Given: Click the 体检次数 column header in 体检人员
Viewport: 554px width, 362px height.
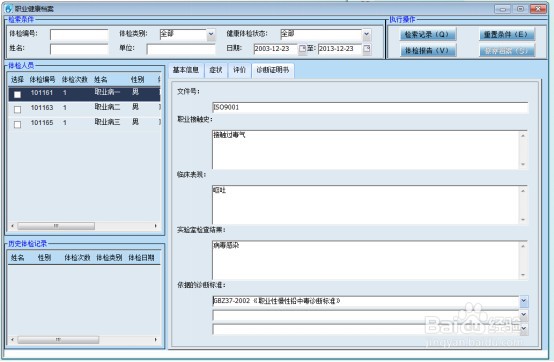Looking at the screenshot, I should (75, 79).
